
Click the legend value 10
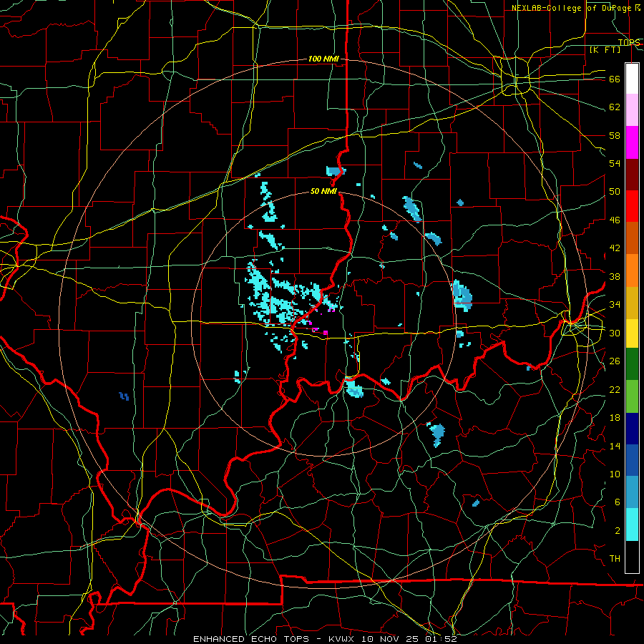pyautogui.click(x=615, y=474)
